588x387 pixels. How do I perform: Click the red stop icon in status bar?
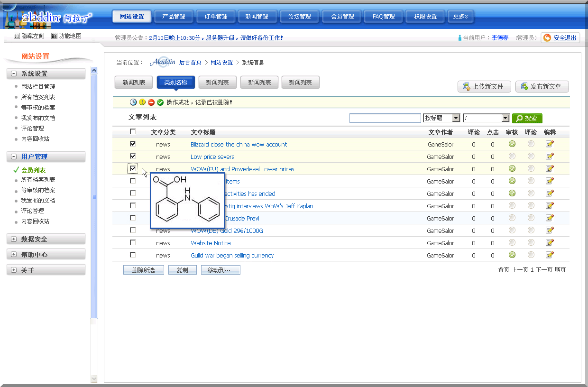coord(151,102)
